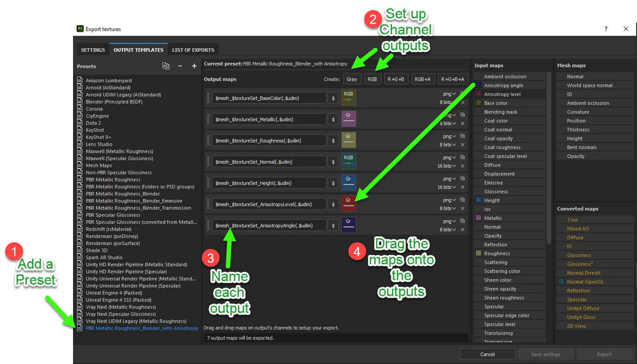
Task: Click the help question mark in title bar
Action: point(606,29)
